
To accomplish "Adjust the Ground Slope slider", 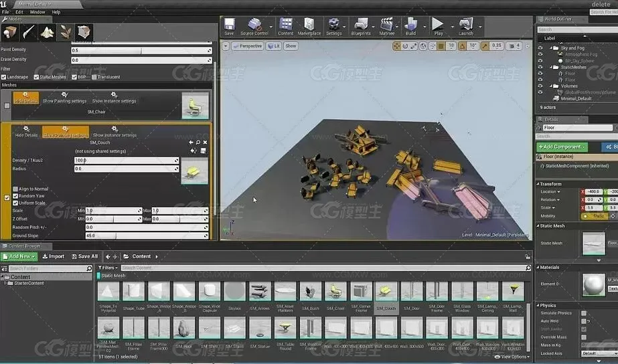I will tap(147, 236).
